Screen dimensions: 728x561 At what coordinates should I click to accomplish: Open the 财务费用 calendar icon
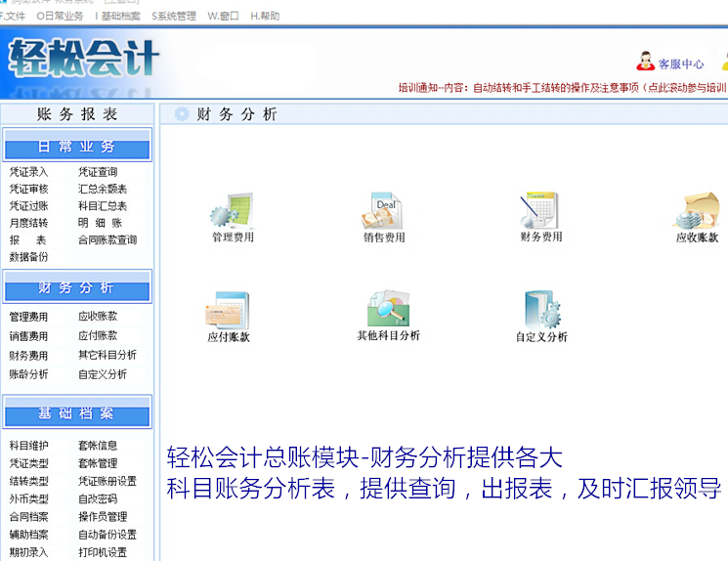coord(539,210)
